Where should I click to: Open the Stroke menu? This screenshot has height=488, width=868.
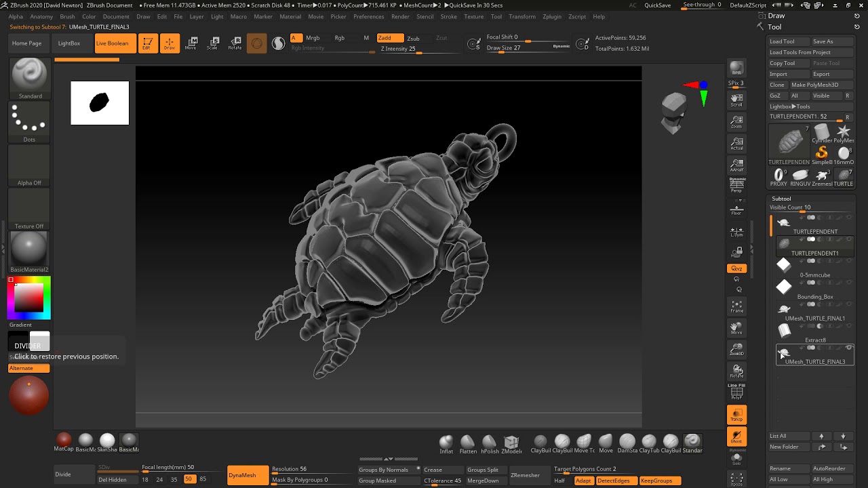click(448, 16)
